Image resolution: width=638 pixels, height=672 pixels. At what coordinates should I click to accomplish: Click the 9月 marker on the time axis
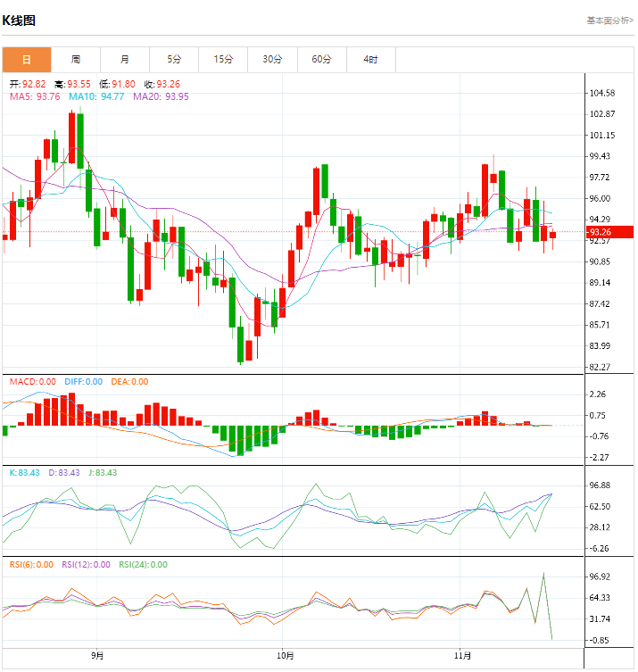click(x=97, y=656)
